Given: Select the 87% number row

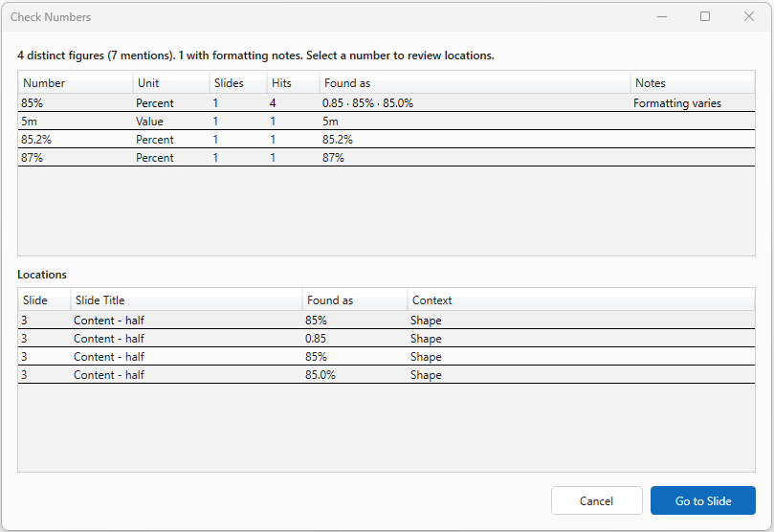Looking at the screenshot, I should coord(387,158).
